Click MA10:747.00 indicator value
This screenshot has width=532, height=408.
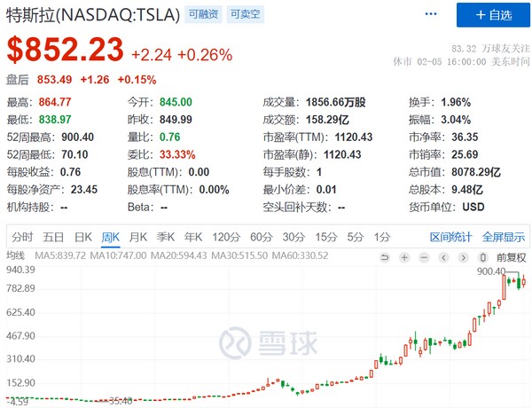(118, 255)
